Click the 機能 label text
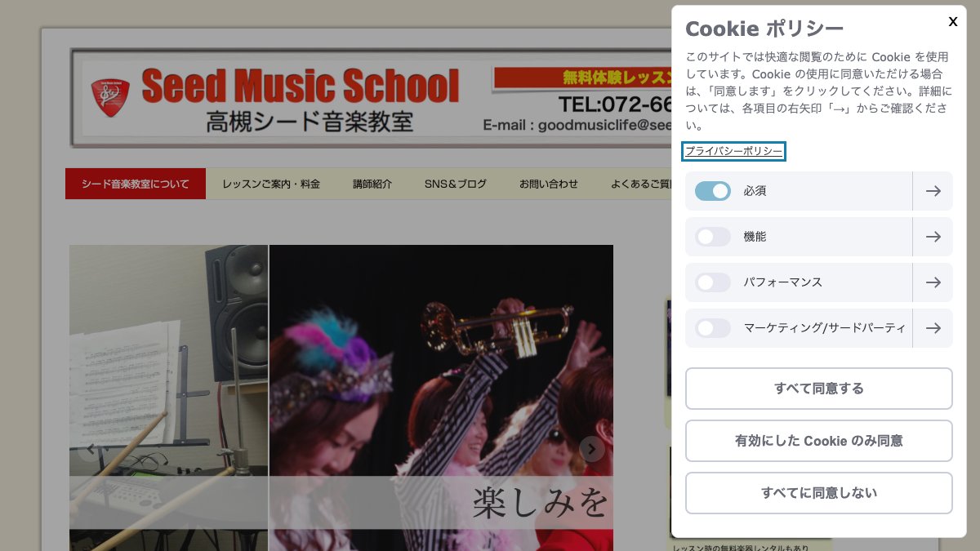 [x=755, y=237]
